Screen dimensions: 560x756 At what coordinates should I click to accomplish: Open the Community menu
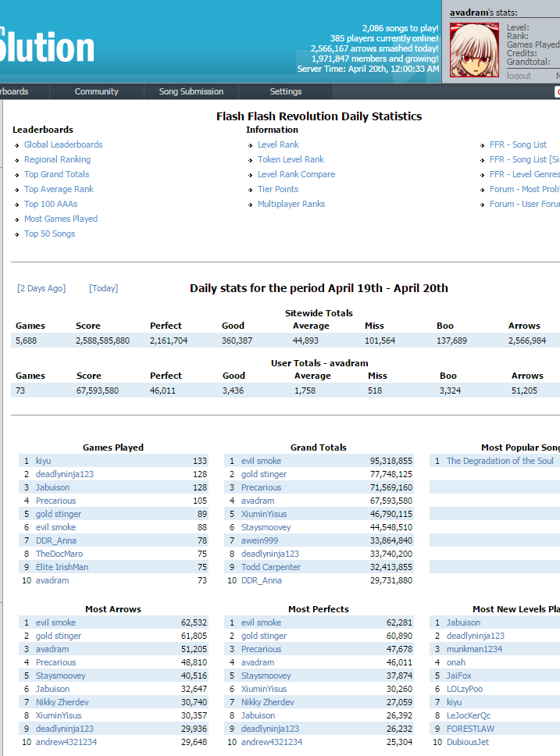click(x=97, y=91)
